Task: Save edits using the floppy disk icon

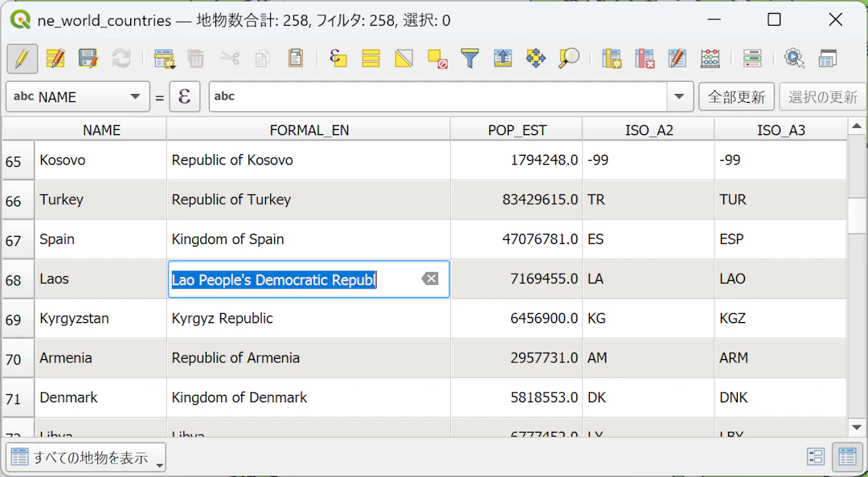Action: 88,58
